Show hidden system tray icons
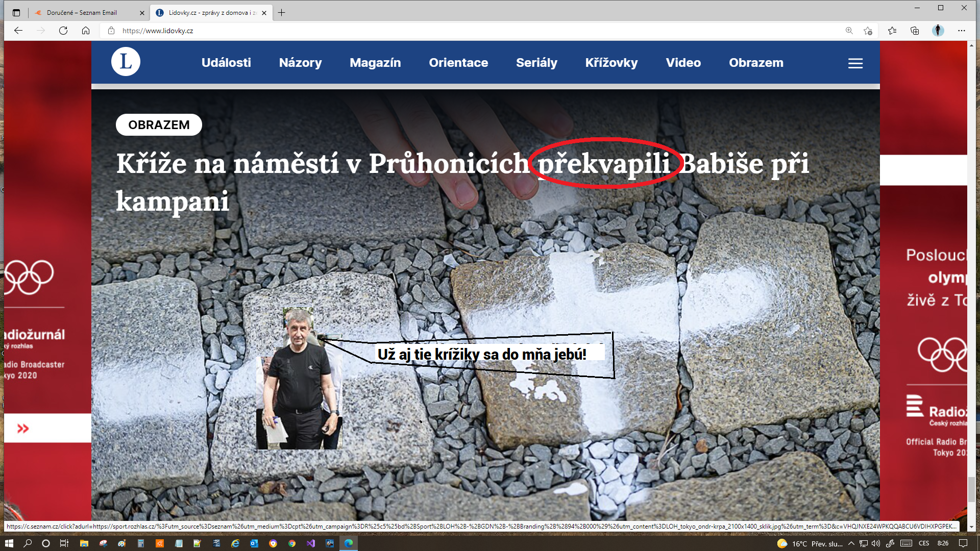 click(851, 543)
